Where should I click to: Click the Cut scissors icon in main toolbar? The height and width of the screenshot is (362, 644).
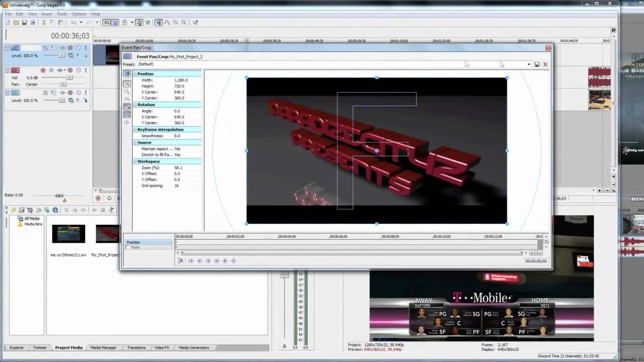44,23
